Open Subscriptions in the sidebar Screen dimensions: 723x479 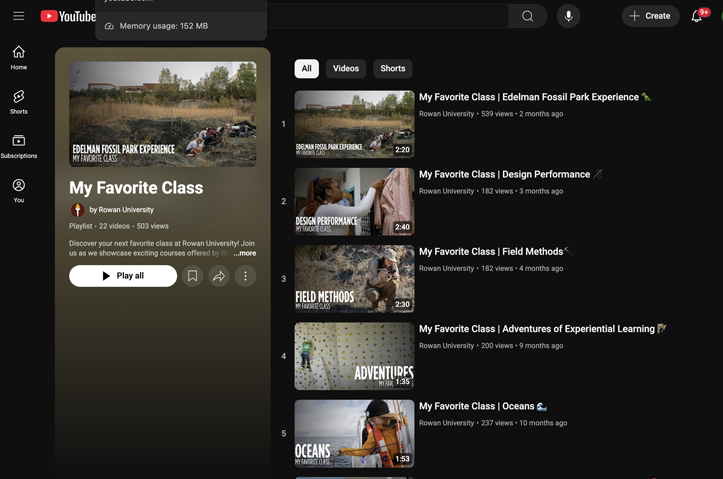click(18, 146)
